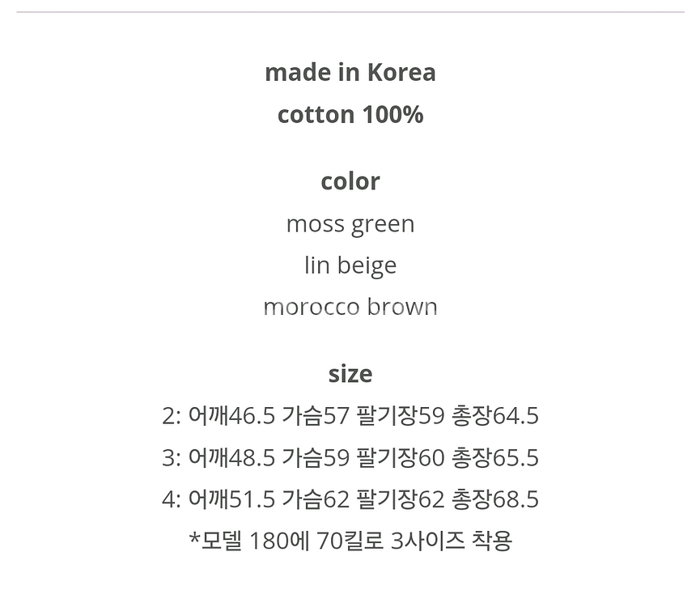Viewport: 700px width, 607px height.
Task: Click the model 180 and 70 kg note line
Action: [350, 541]
